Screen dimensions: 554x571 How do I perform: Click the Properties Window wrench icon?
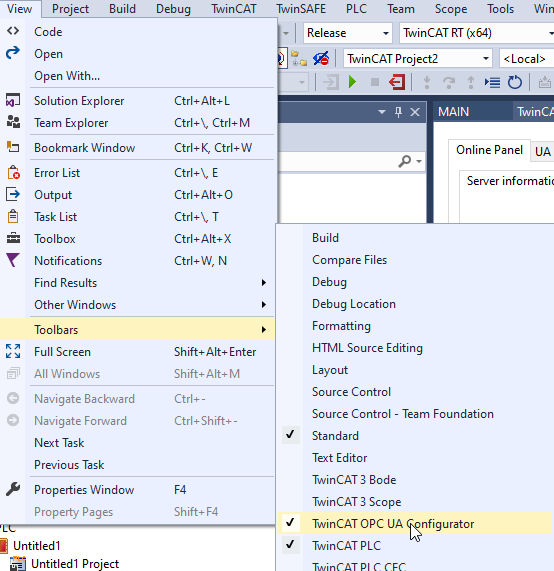pos(13,489)
